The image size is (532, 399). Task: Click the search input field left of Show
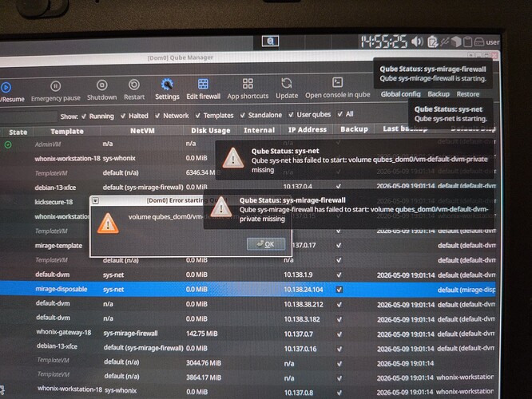[x=29, y=117]
